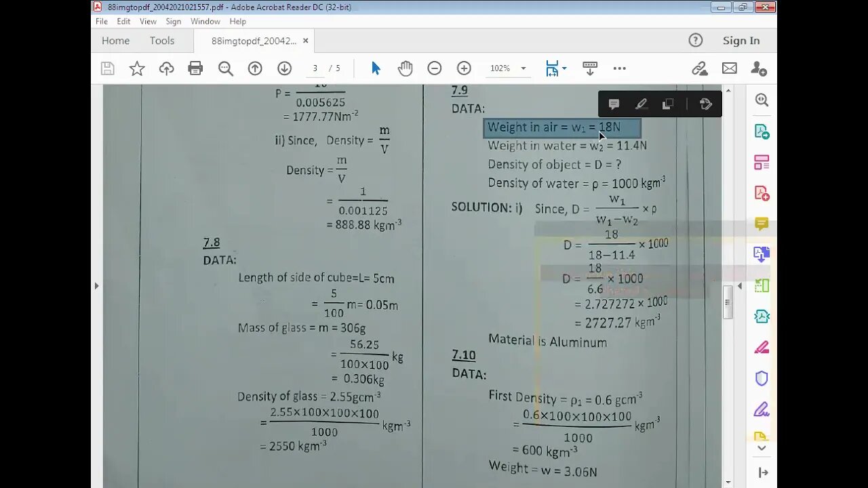This screenshot has height=488, width=868.
Task: Click the text 'Material is Aluminum'
Action: click(x=547, y=341)
